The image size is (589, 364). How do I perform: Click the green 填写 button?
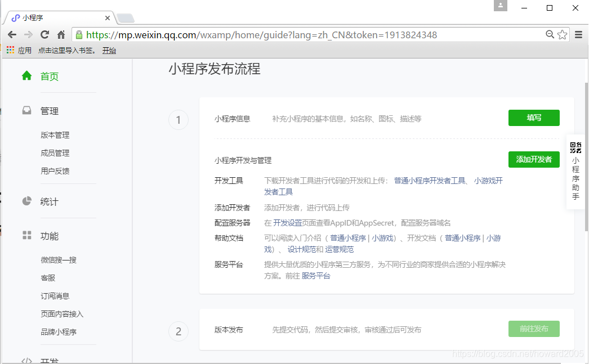(534, 118)
